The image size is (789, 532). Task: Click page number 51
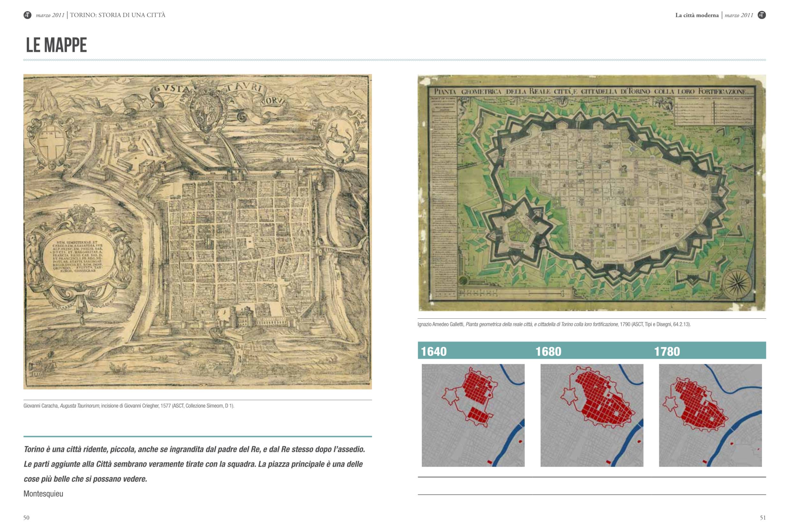click(763, 518)
